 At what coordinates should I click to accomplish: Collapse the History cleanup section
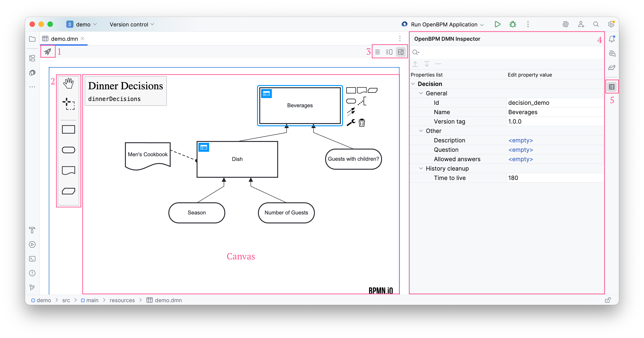[x=421, y=168]
